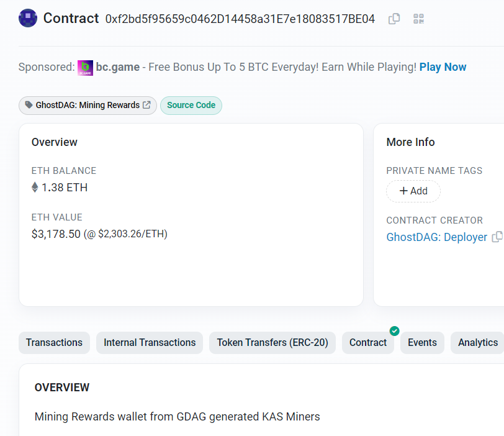The width and height of the screenshot is (504, 436).
Task: Click the Source Code badge
Action: tap(191, 105)
